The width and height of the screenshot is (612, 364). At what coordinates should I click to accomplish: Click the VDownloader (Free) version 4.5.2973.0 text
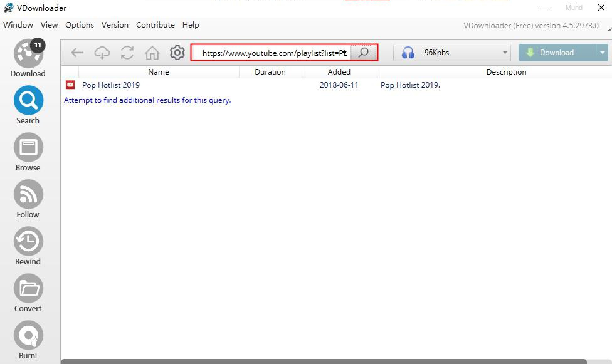531,25
